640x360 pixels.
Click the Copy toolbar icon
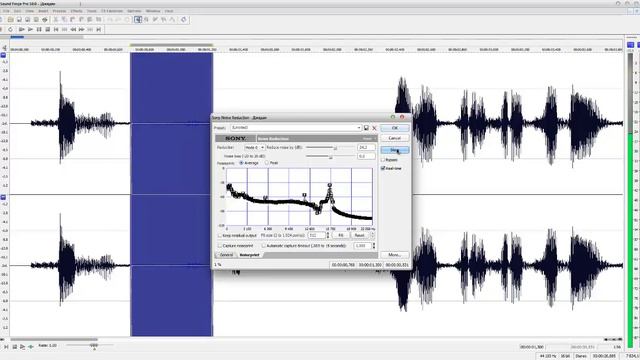click(64, 20)
